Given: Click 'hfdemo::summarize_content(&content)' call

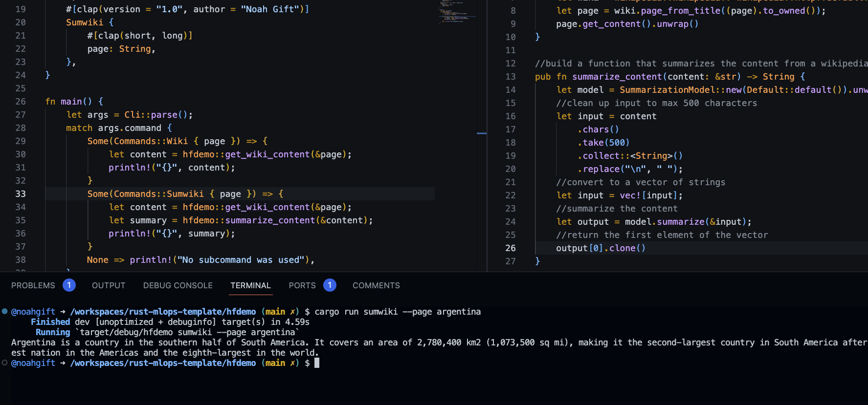Looking at the screenshot, I should (278, 220).
